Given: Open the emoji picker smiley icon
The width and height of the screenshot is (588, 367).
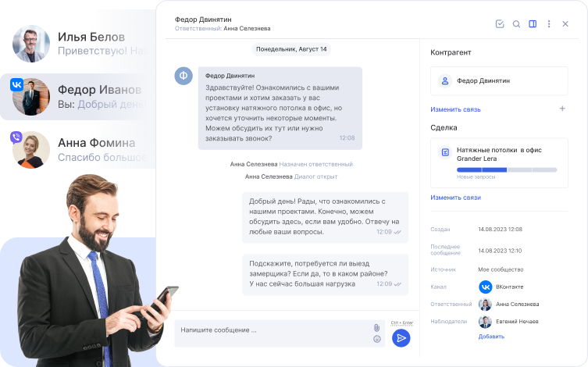Looking at the screenshot, I should point(376,339).
